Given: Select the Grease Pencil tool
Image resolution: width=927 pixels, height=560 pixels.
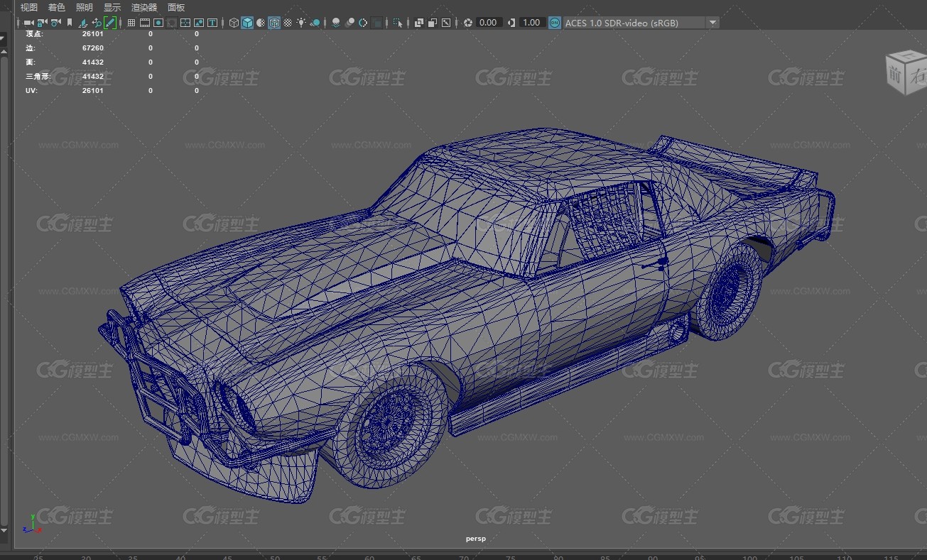Looking at the screenshot, I should coord(110,23).
